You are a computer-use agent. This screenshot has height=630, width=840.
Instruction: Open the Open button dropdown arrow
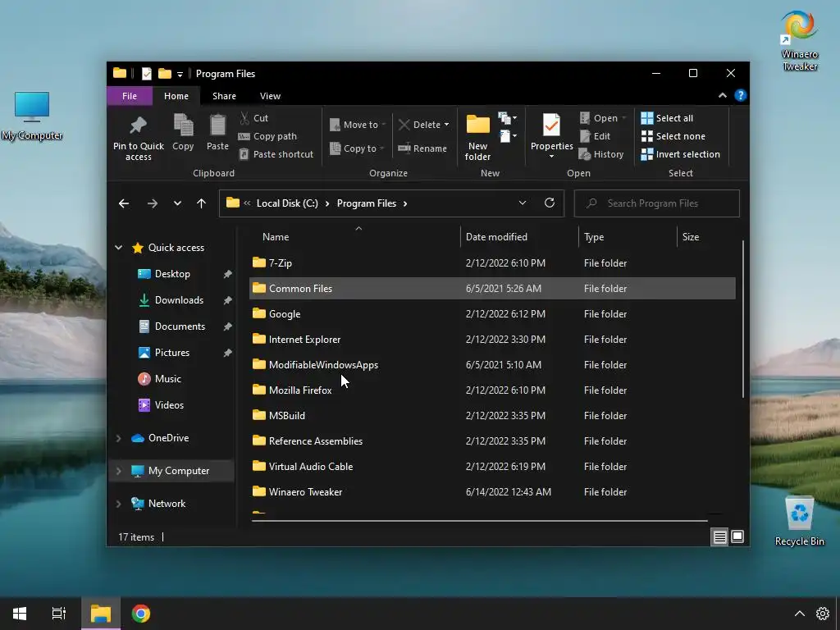click(624, 118)
